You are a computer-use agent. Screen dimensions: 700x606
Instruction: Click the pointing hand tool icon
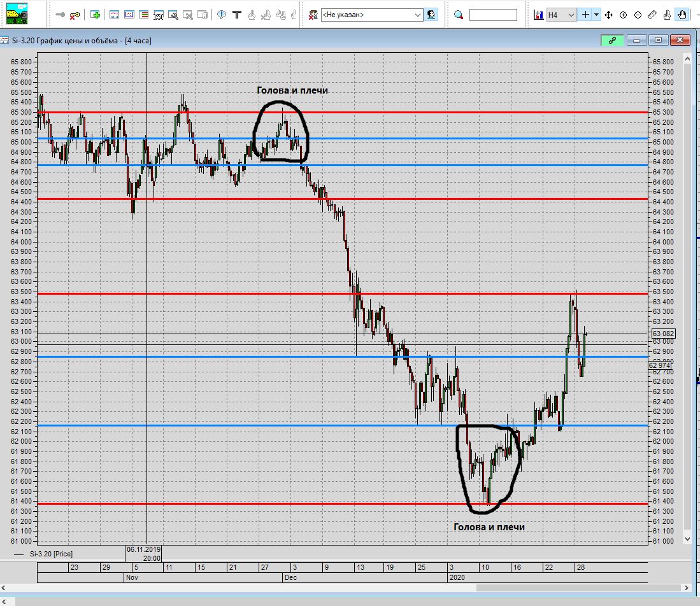667,15
